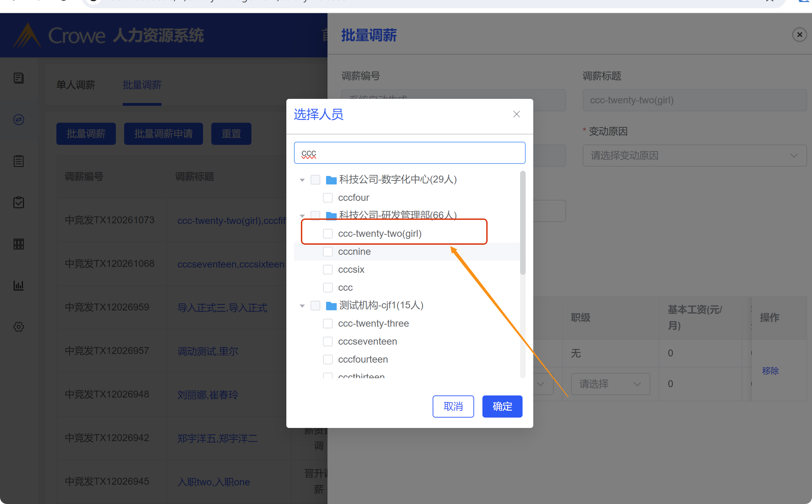Close the 选择人员 dialog with X icon
The image size is (812, 504).
pos(517,114)
